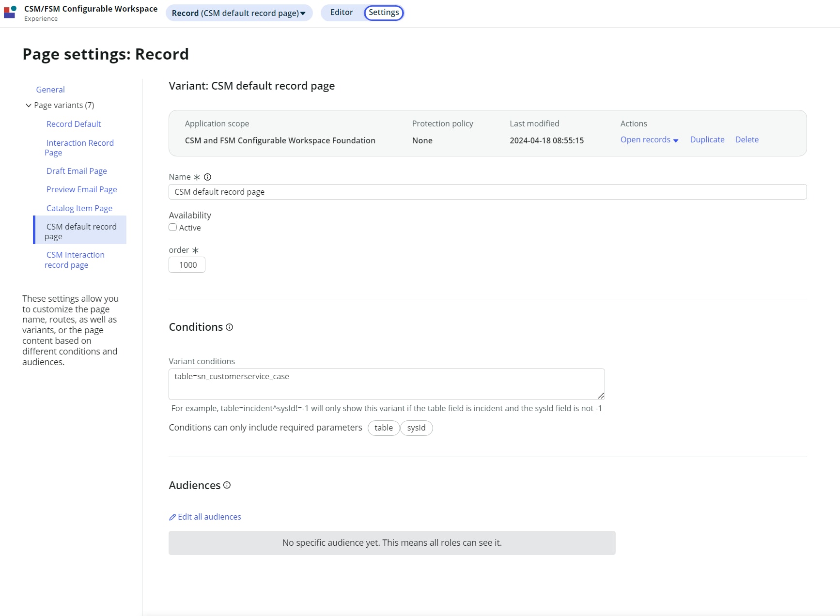Click the Delete action link
The height and width of the screenshot is (616, 840).
747,139
